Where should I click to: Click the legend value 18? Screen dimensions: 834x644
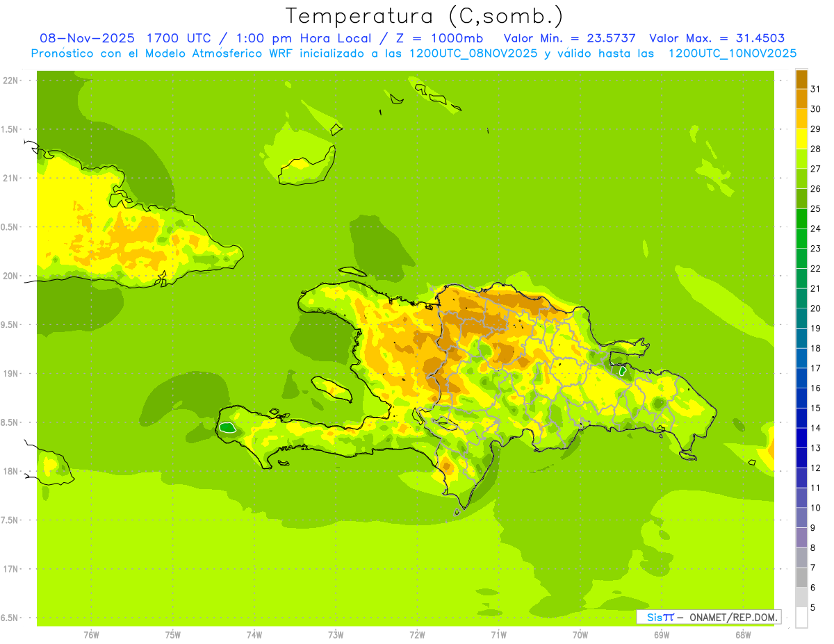(x=815, y=348)
